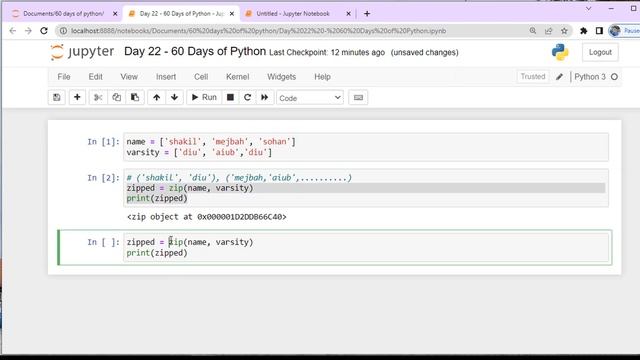Click the In [2]: cell prompt
The image size is (640, 360).
pyautogui.click(x=103, y=178)
